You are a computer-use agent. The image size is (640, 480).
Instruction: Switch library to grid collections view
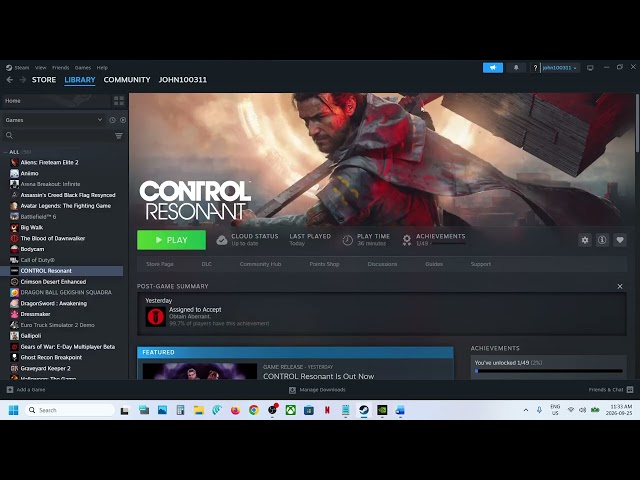[x=119, y=101]
